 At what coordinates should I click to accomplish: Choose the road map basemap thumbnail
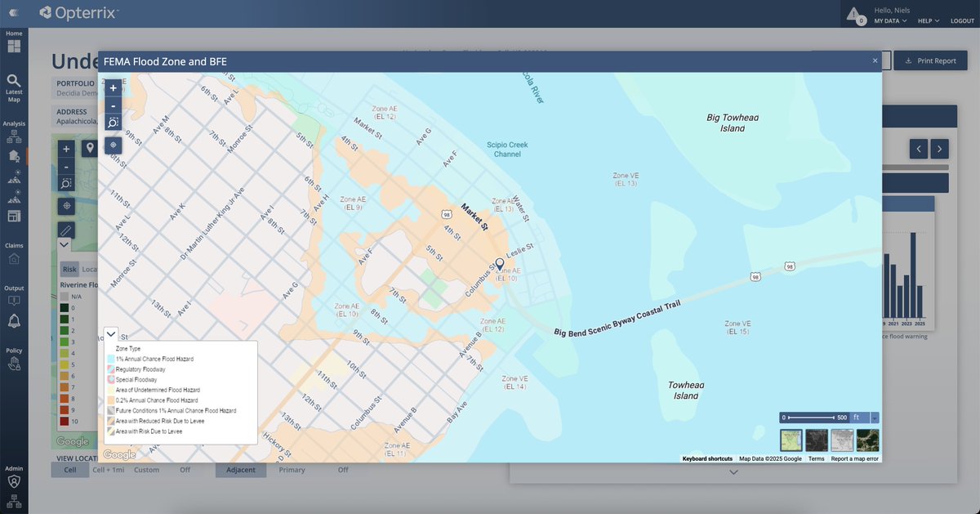pos(791,440)
